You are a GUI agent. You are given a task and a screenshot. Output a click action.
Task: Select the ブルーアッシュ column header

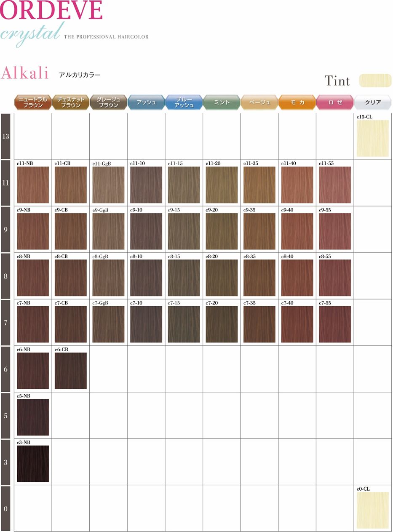click(x=184, y=102)
